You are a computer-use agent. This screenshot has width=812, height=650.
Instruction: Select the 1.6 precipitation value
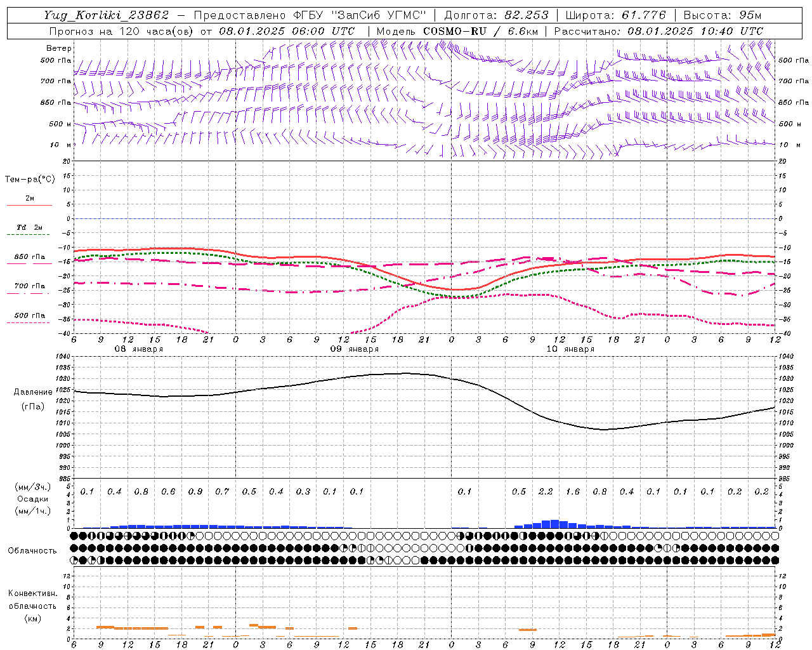pos(573,492)
